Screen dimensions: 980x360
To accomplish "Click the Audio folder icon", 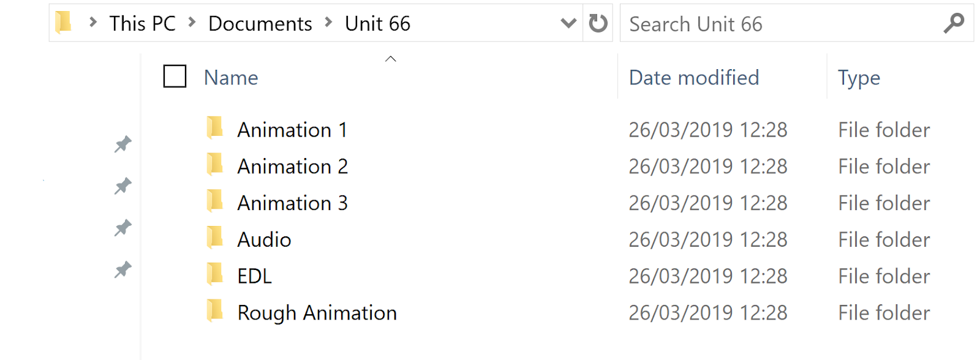I will [x=214, y=238].
